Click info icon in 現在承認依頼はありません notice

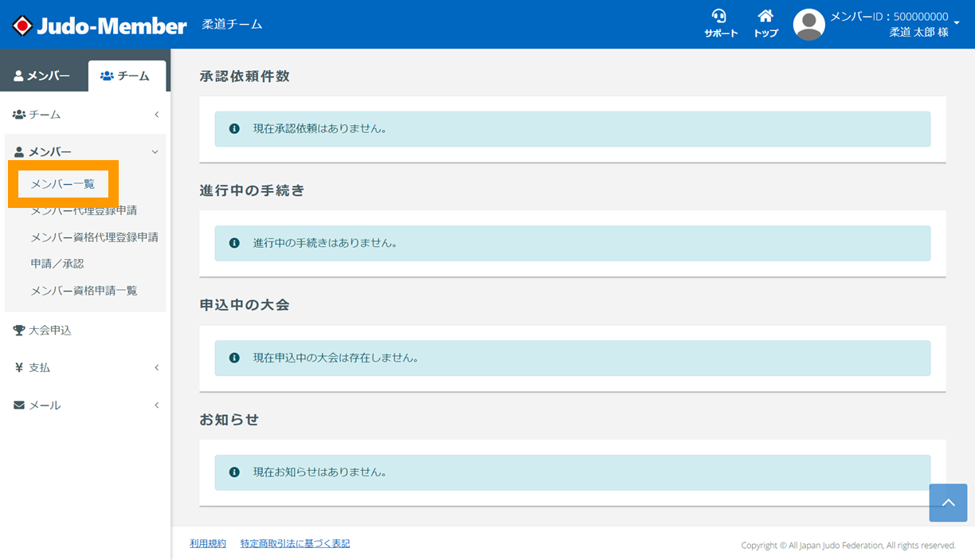coord(234,128)
